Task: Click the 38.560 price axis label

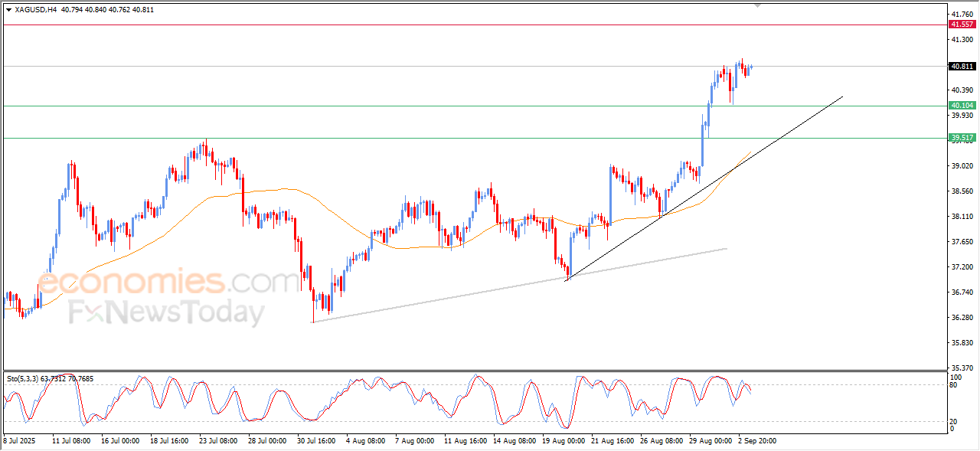Action: point(962,191)
